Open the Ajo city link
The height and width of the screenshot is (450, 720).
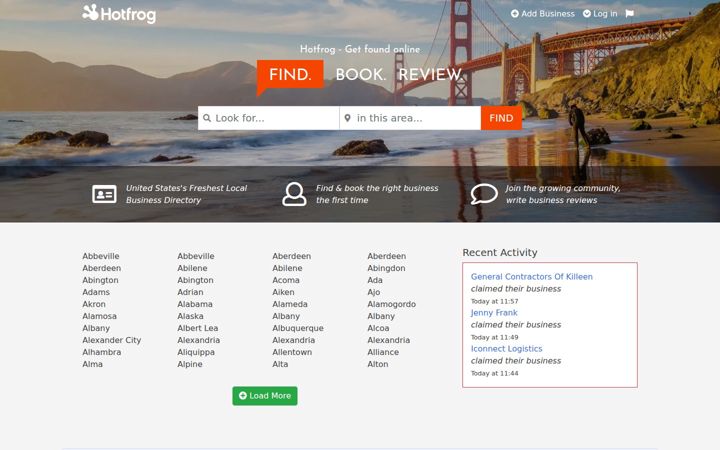374,292
